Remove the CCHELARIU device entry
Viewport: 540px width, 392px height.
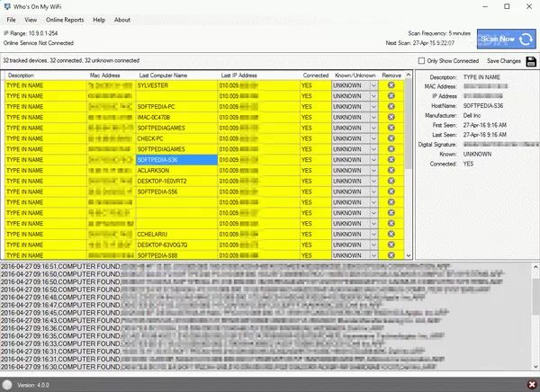tap(391, 234)
